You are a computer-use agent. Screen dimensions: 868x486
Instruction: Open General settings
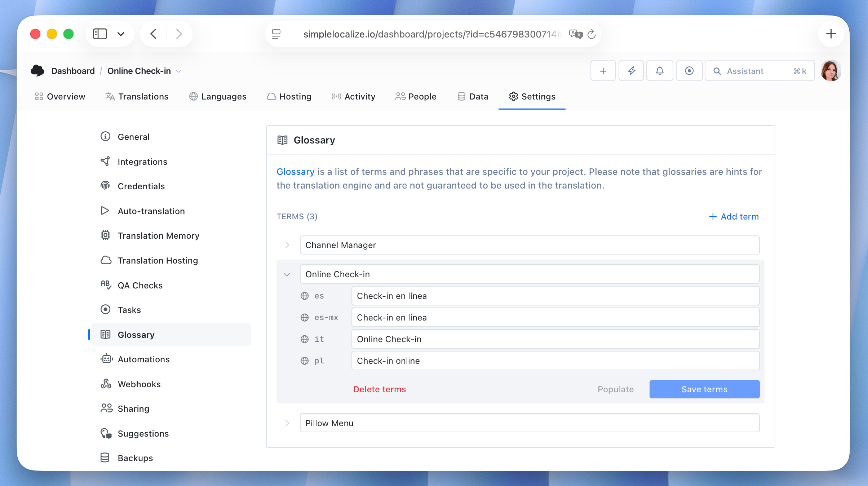click(x=171, y=137)
